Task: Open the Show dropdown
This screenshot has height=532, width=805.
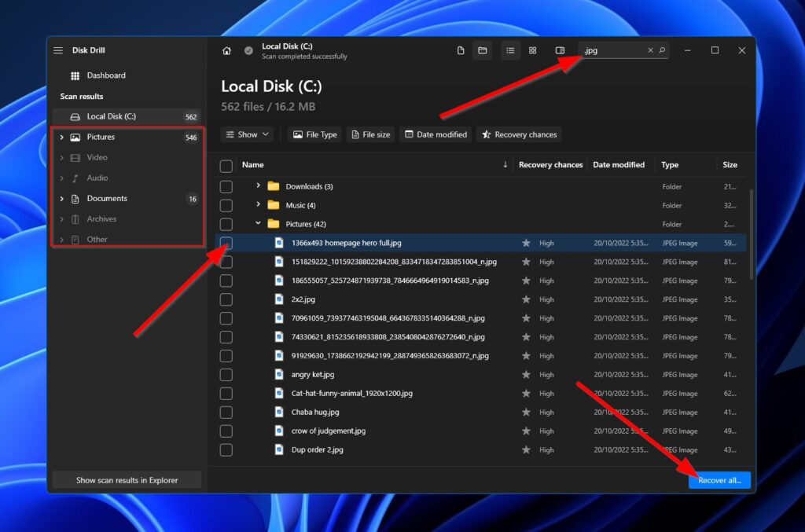Action: [247, 134]
